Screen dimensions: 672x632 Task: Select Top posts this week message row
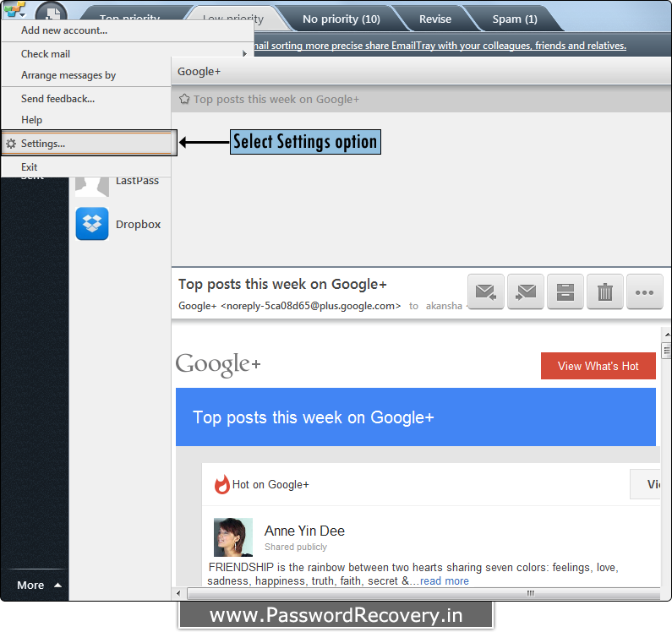[421, 99]
